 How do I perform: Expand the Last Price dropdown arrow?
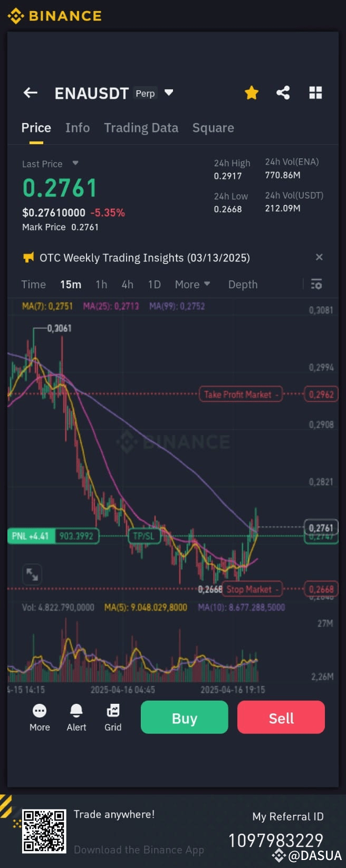tap(75, 163)
